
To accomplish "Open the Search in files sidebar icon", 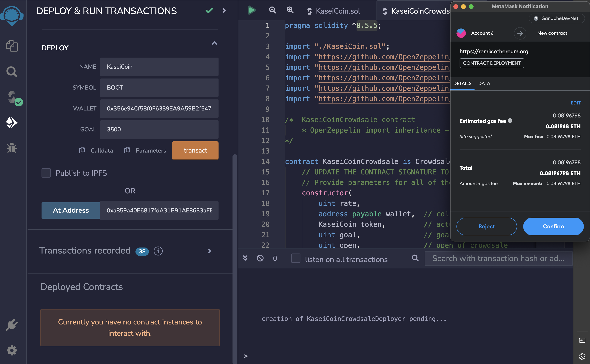I will pyautogui.click(x=12, y=72).
